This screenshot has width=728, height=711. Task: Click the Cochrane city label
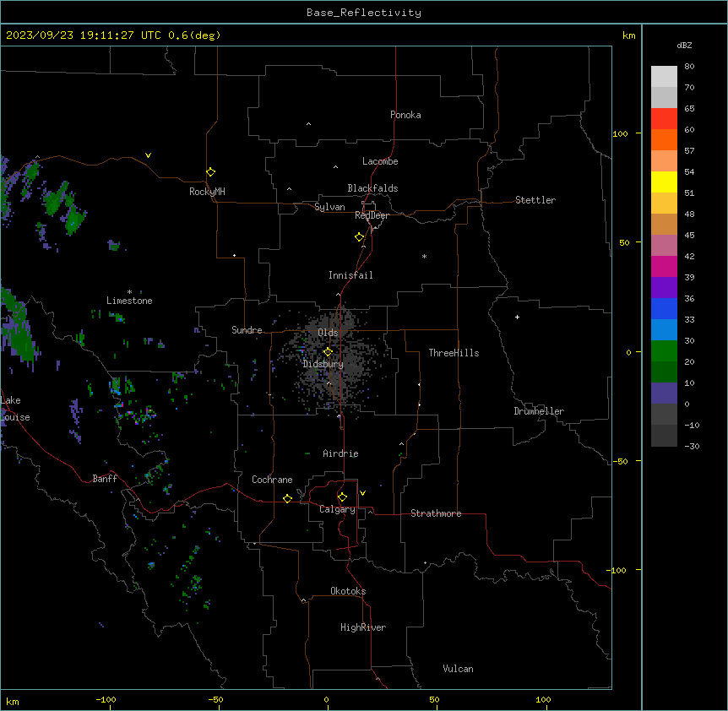(x=272, y=480)
